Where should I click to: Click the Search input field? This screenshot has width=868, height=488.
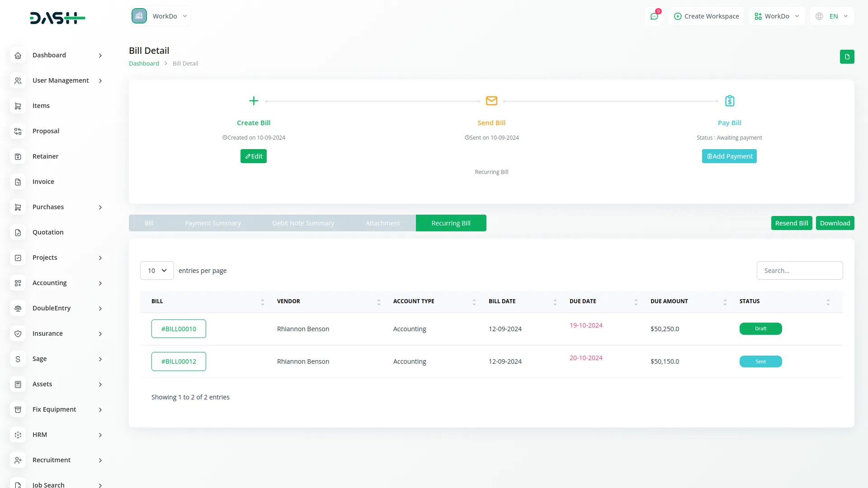[799, 271]
